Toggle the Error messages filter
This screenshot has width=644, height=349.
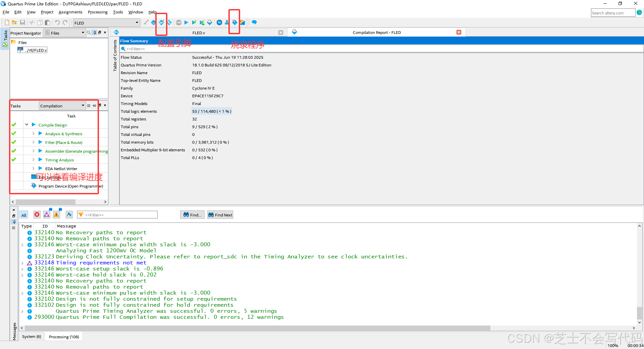click(x=37, y=215)
